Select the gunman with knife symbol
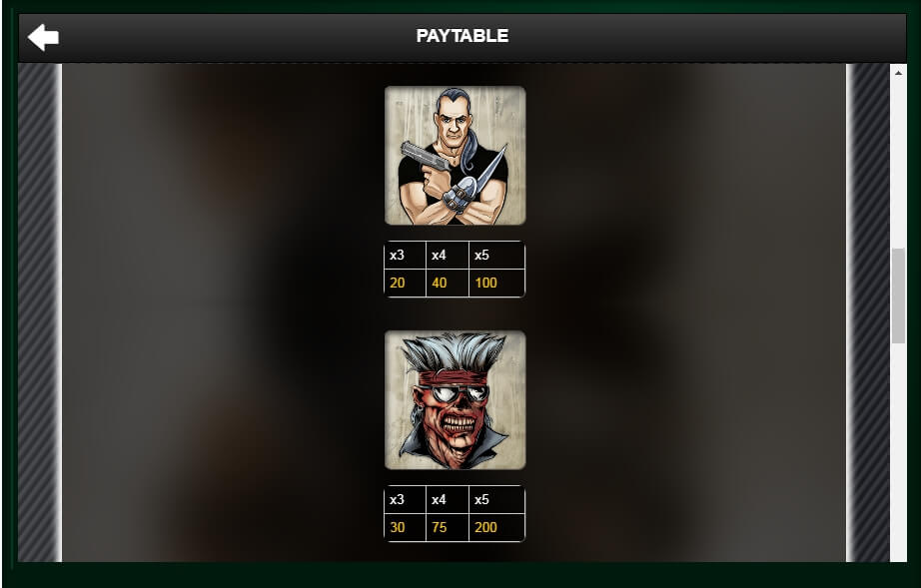This screenshot has height=588, width=921. click(456, 156)
